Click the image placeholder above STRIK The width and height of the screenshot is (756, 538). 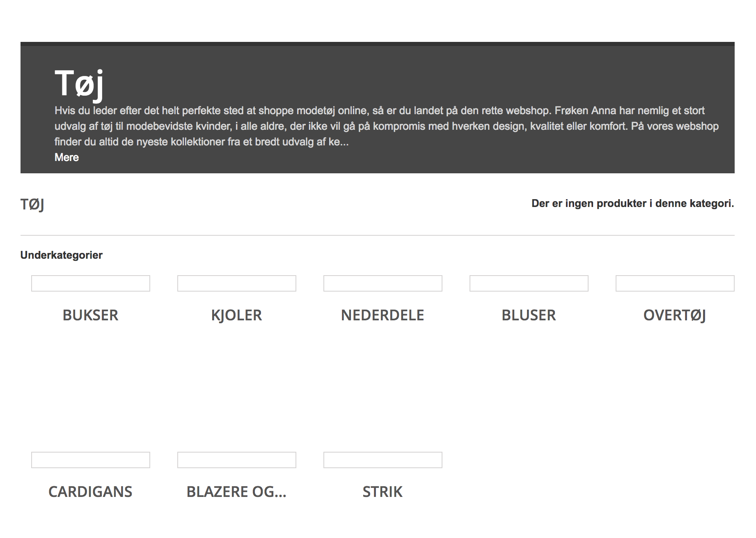pos(383,460)
